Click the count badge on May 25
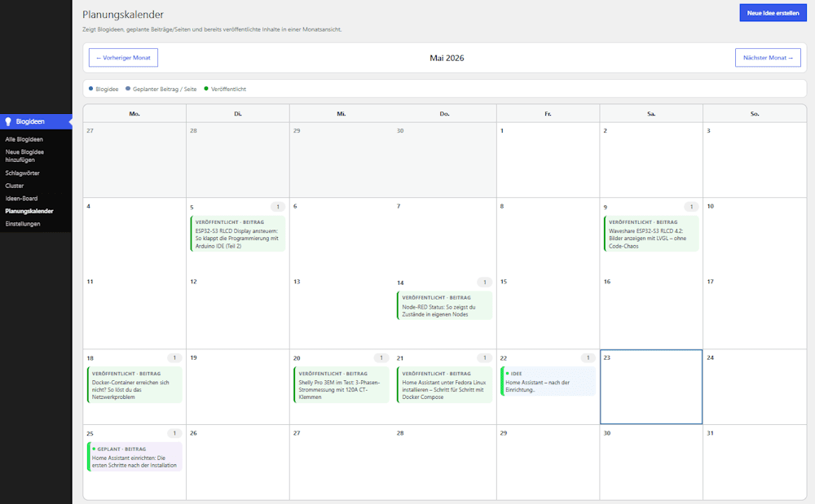 174,433
